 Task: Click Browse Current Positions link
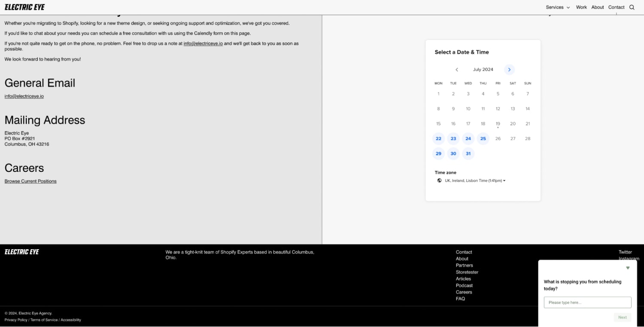pos(30,181)
